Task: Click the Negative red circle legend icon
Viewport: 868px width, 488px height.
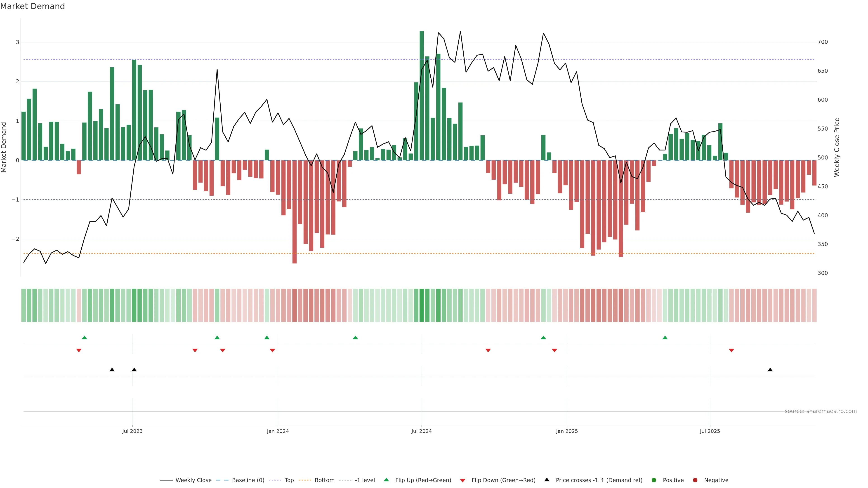Action: tap(695, 480)
